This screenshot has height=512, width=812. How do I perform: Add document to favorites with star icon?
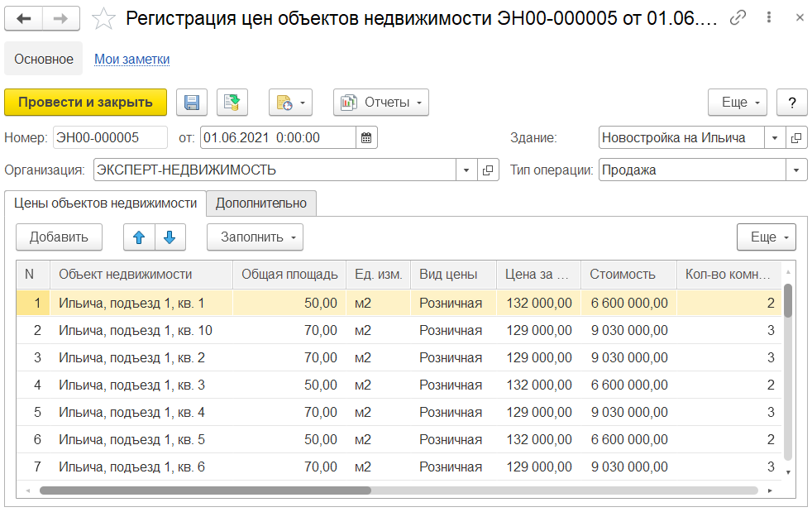(103, 19)
